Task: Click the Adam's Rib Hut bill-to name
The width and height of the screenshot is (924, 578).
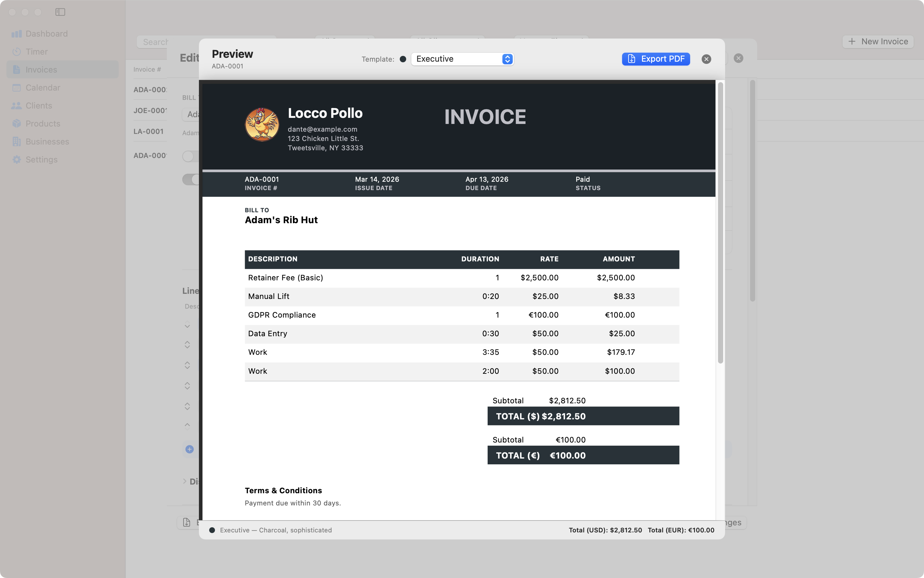Action: click(x=281, y=220)
